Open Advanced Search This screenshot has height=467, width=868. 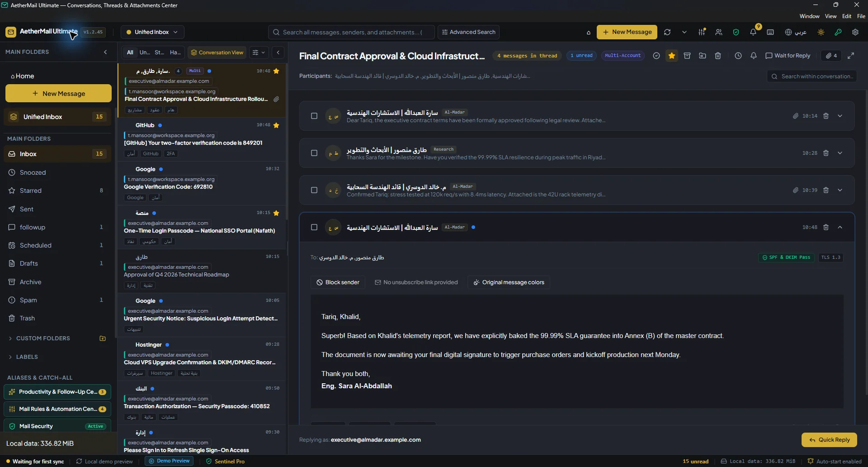[x=468, y=32]
